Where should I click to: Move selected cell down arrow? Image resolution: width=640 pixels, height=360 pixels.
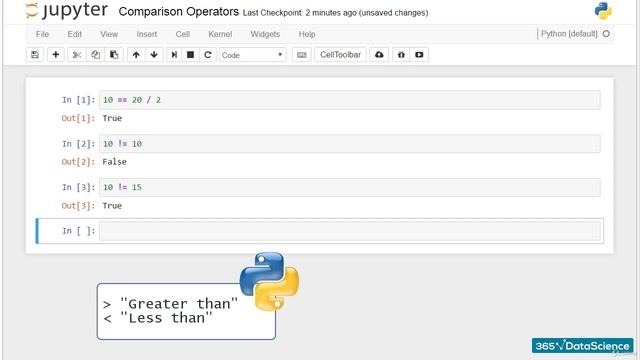point(154,55)
